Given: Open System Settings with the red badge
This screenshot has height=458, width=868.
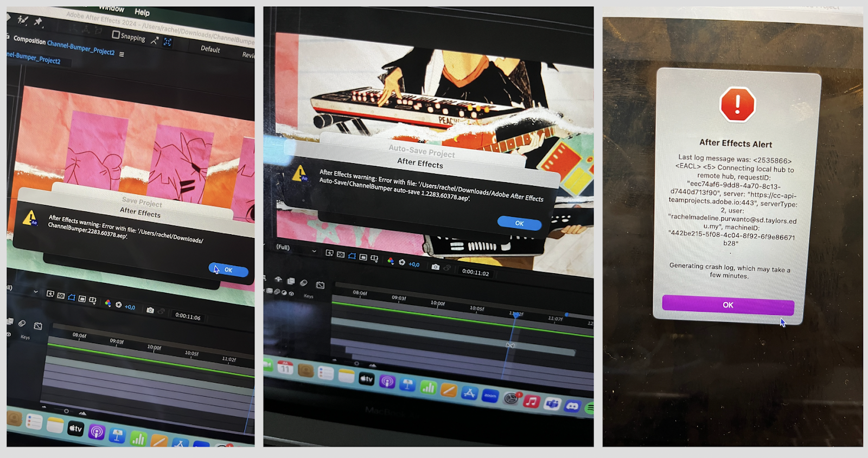Looking at the screenshot, I should tap(511, 398).
